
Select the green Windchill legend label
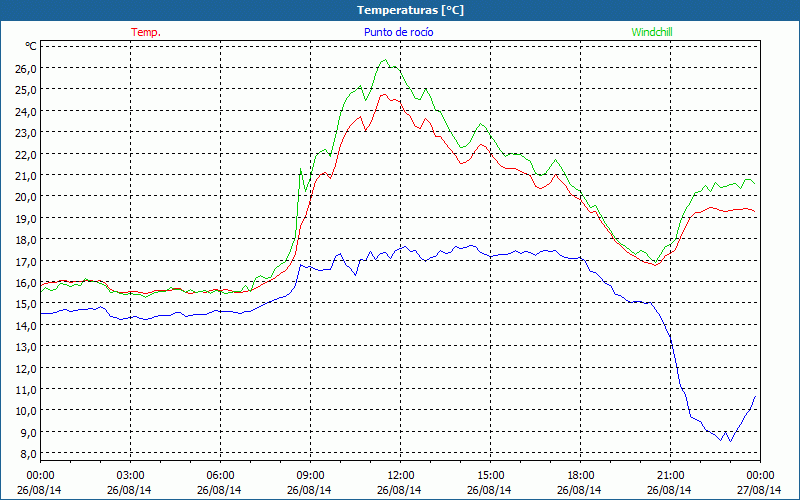tap(652, 32)
